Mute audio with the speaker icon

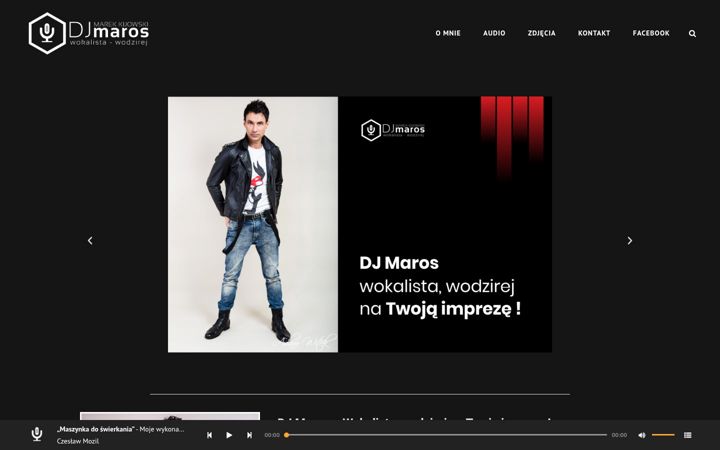(x=642, y=435)
